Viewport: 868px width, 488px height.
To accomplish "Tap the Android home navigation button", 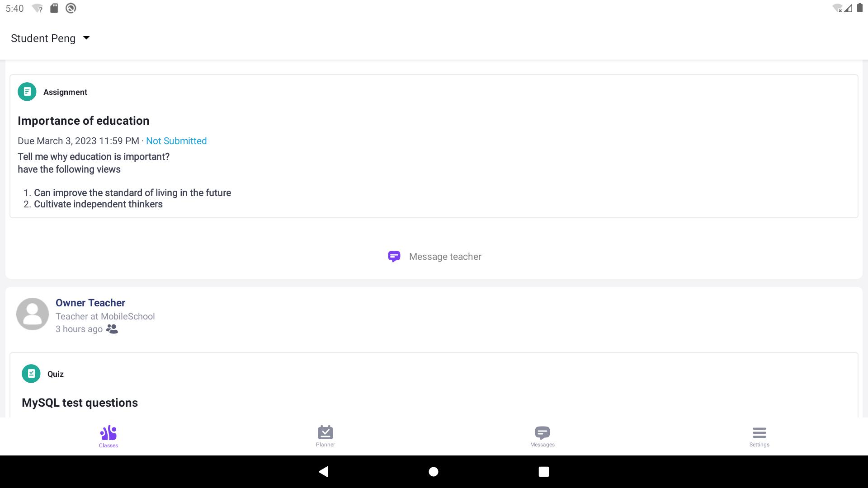I will (x=434, y=472).
